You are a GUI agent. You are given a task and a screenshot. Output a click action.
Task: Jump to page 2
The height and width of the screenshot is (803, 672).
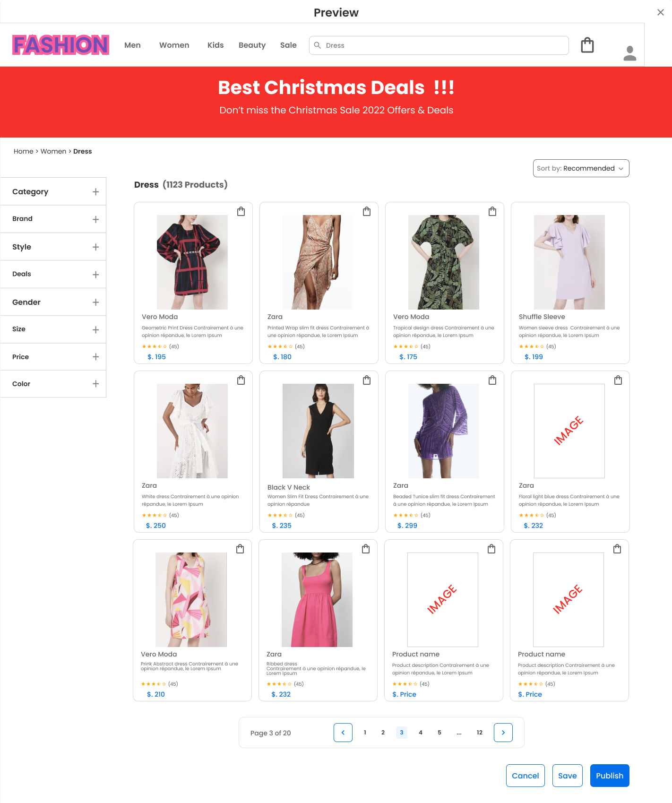point(383,733)
